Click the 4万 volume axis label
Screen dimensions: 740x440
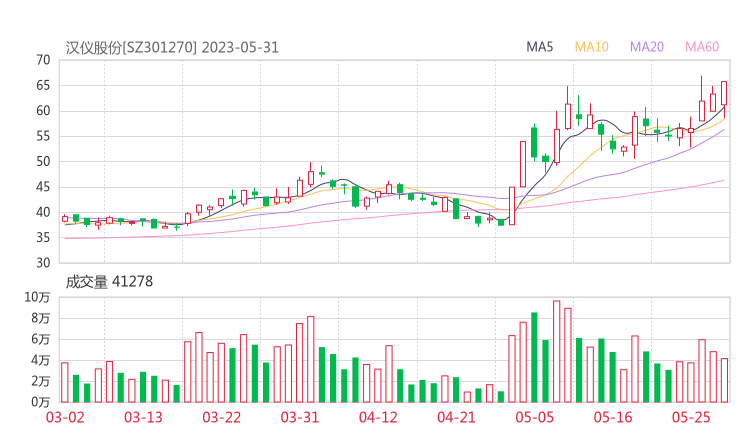tap(41, 360)
